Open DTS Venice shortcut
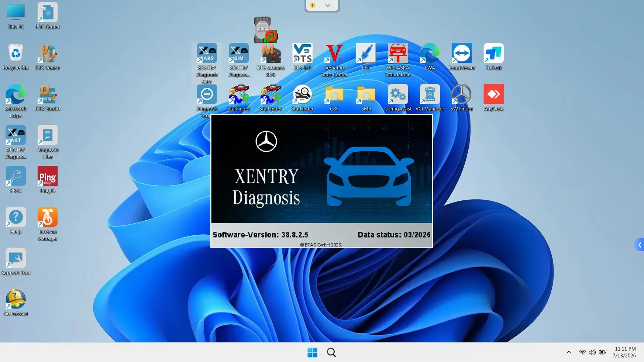Image resolution: width=644 pixels, height=362 pixels. pos(48,54)
